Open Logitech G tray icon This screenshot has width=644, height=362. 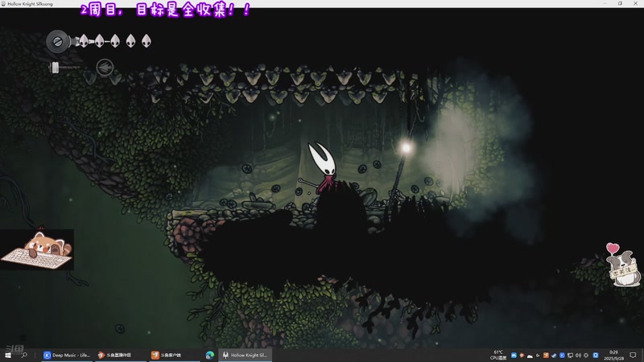[538, 356]
